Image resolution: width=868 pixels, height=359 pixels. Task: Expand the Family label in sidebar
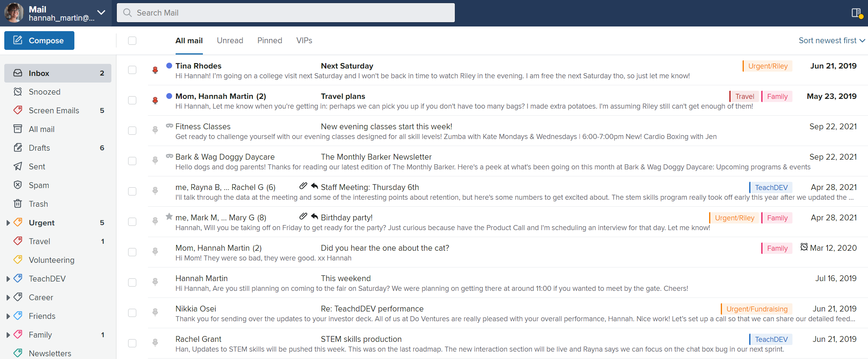coord(8,334)
